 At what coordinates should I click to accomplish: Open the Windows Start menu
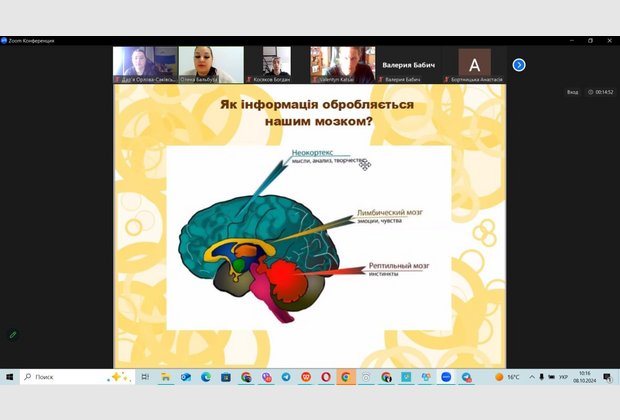9,377
